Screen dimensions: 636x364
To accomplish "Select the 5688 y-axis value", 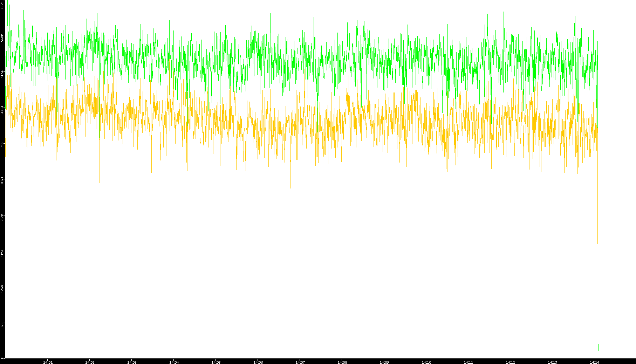I will pyautogui.click(x=2, y=38).
